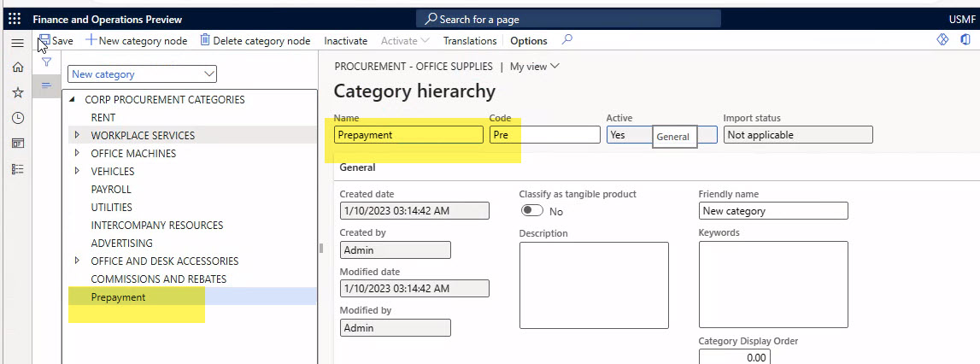The width and height of the screenshot is (980, 364).
Task: Click the Modified by Admin field
Action: [x=395, y=328]
